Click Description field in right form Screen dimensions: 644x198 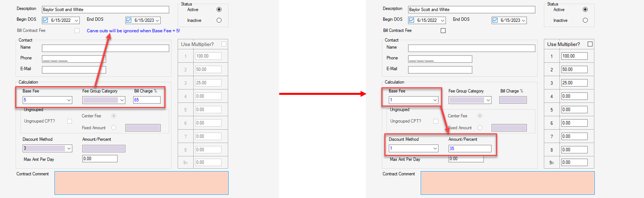[x=471, y=10]
